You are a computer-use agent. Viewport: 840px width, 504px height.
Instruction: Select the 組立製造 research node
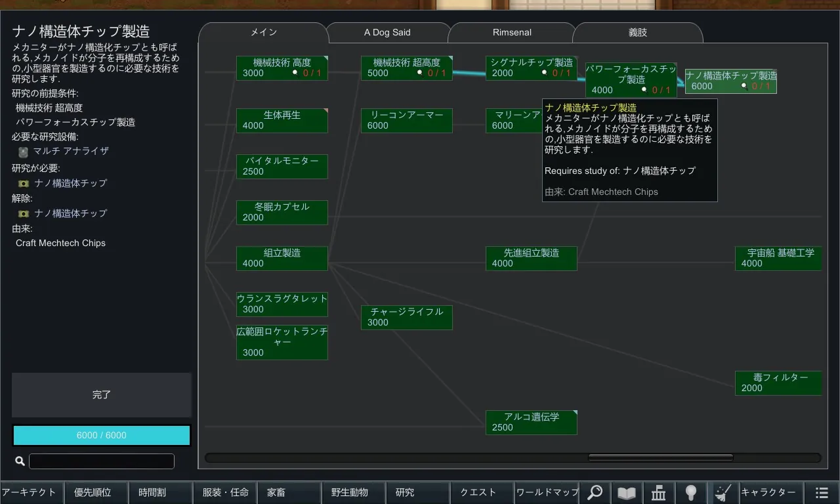pyautogui.click(x=282, y=258)
